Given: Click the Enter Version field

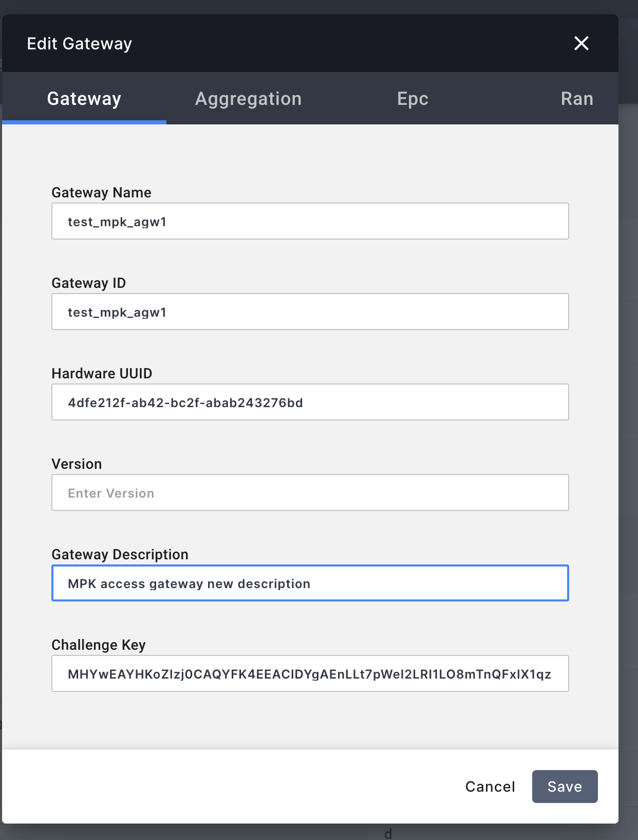Looking at the screenshot, I should coord(310,492).
